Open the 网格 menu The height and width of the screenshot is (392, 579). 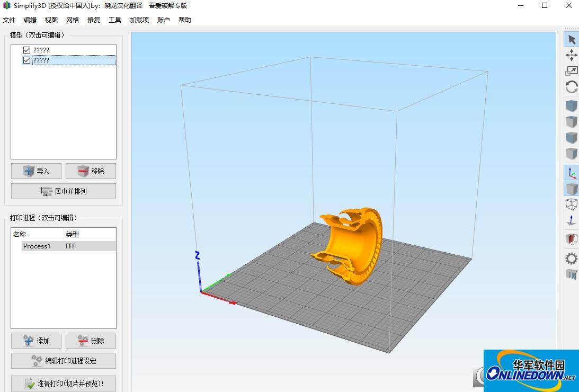[x=73, y=20]
